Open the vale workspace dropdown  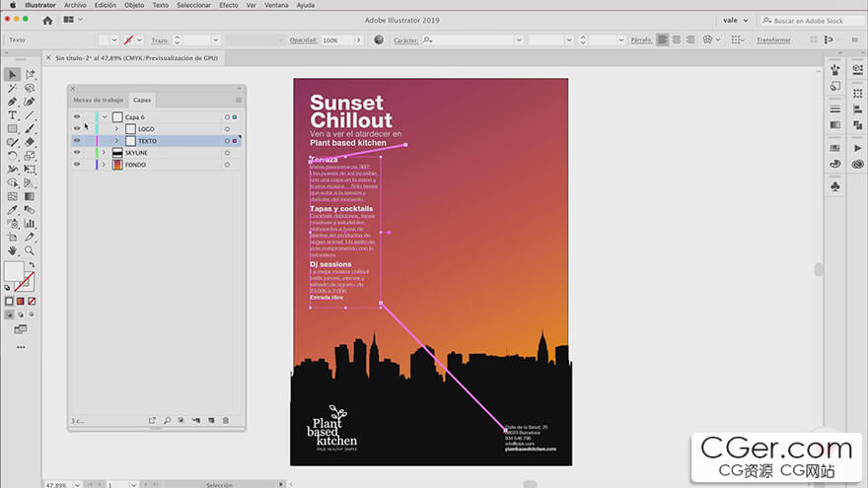click(x=736, y=21)
